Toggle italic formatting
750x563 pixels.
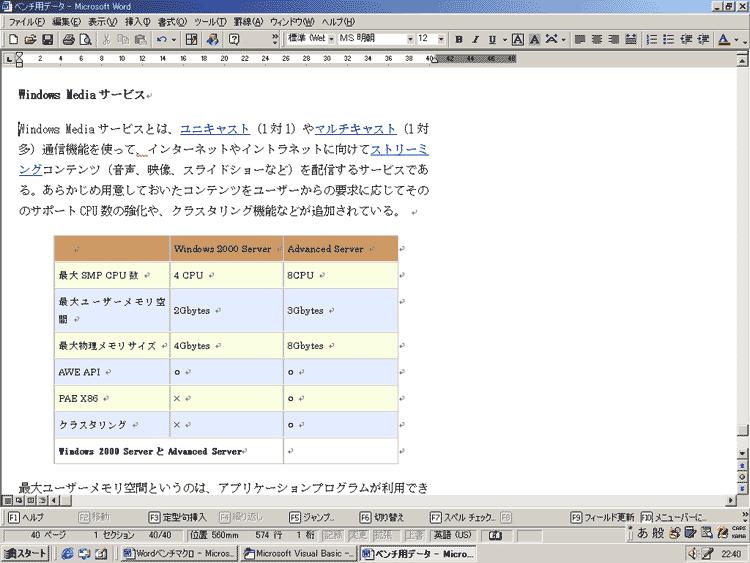[x=475, y=39]
